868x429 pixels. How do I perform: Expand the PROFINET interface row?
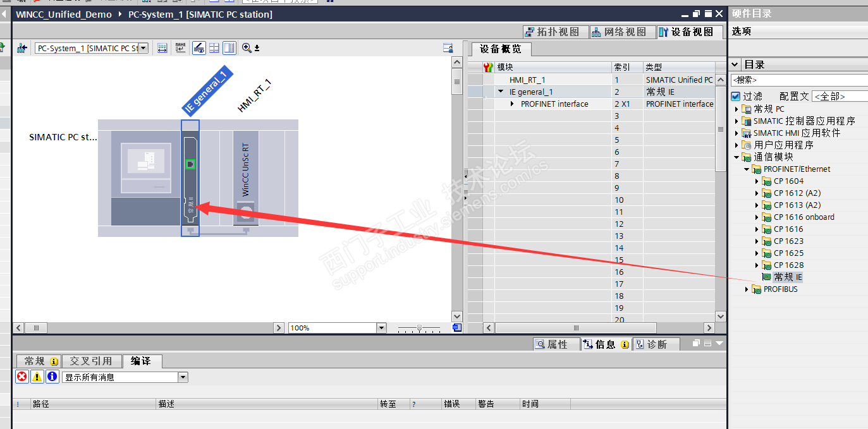pyautogui.click(x=512, y=104)
